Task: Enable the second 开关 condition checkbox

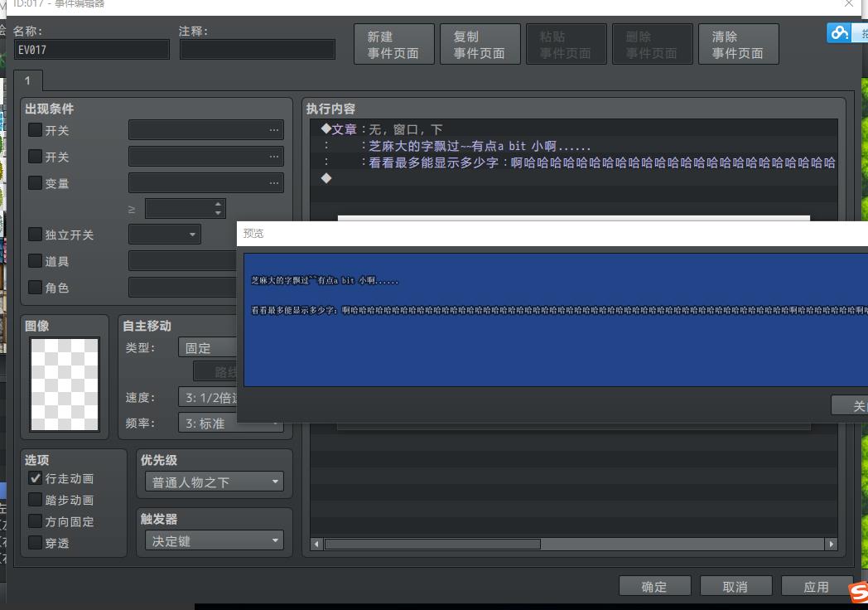Action: (x=35, y=157)
